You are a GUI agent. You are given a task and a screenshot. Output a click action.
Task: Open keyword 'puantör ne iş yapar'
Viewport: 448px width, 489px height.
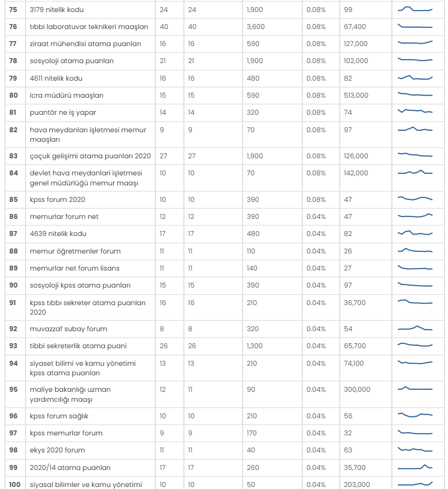click(63, 113)
